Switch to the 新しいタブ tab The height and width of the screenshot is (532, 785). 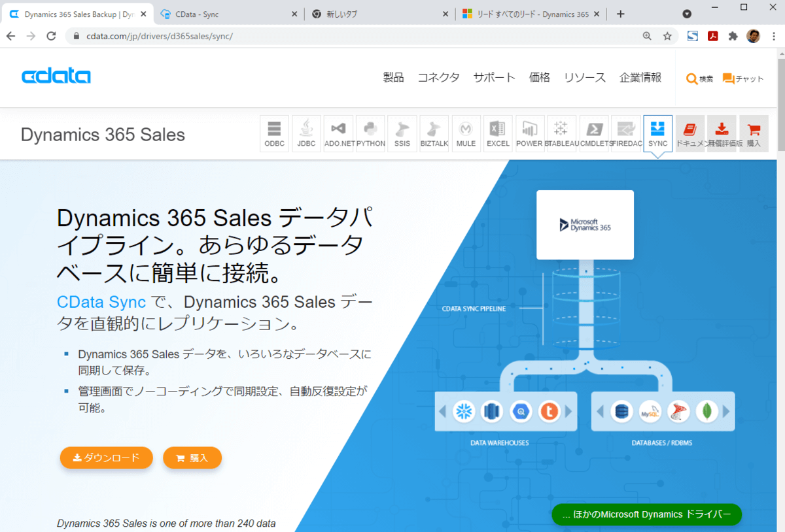coord(379,14)
